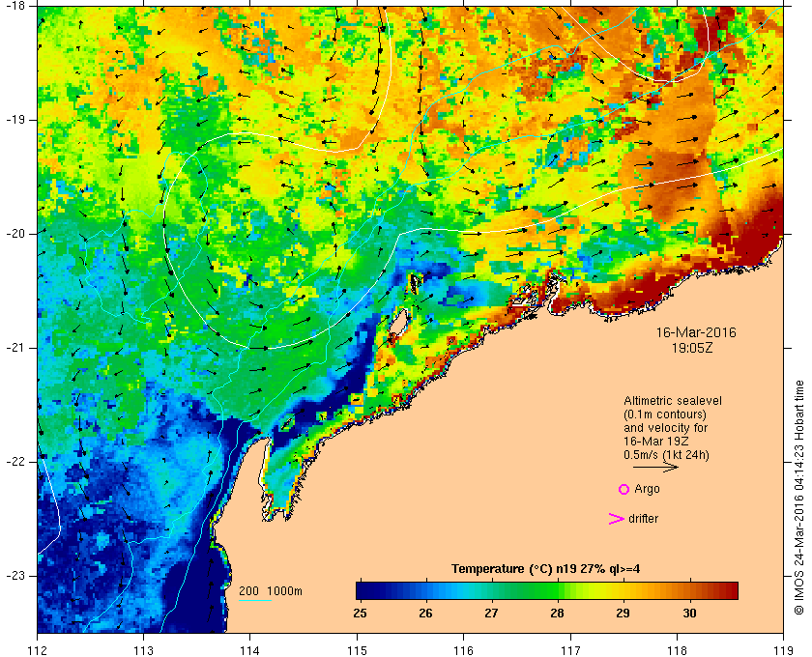Image resolution: width=812 pixels, height=657 pixels.
Task: Click the green 28°C section of colorbar
Action: click(557, 590)
